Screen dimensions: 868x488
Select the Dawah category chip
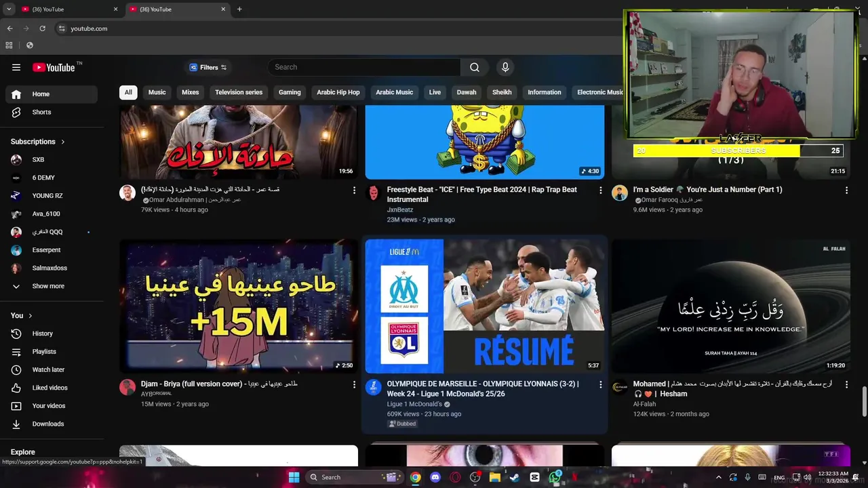click(x=467, y=92)
